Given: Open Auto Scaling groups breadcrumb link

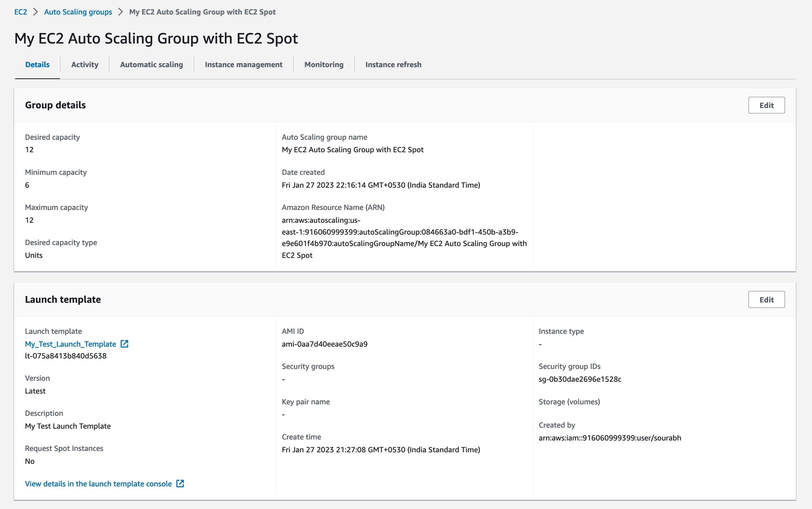Looking at the screenshot, I should click(78, 12).
